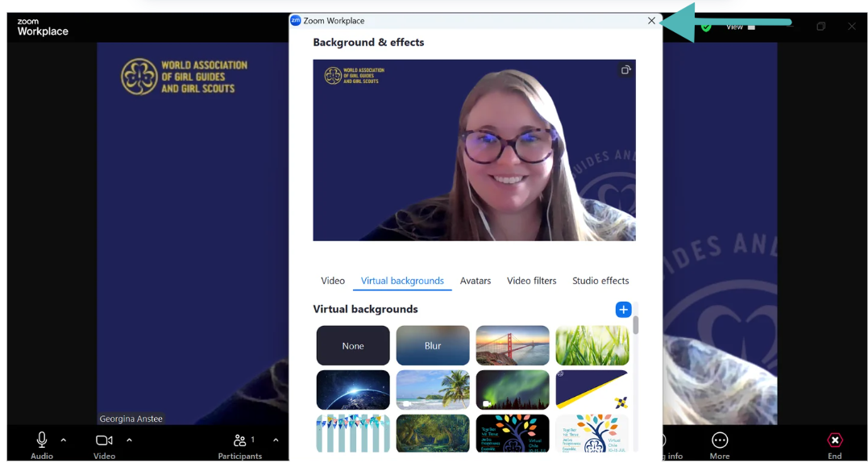868x463 pixels.
Task: Choose the beach palm tree background
Action: point(433,390)
